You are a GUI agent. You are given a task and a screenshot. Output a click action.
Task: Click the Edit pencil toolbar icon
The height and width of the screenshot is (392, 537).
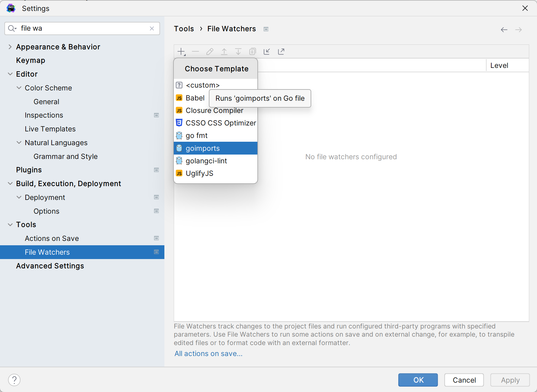coord(210,52)
